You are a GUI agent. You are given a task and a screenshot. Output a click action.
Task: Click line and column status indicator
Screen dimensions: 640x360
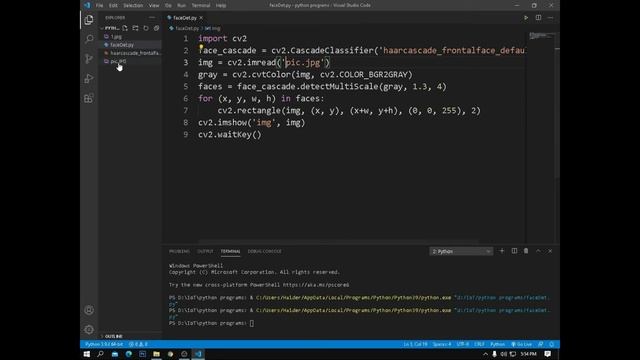(x=416, y=344)
